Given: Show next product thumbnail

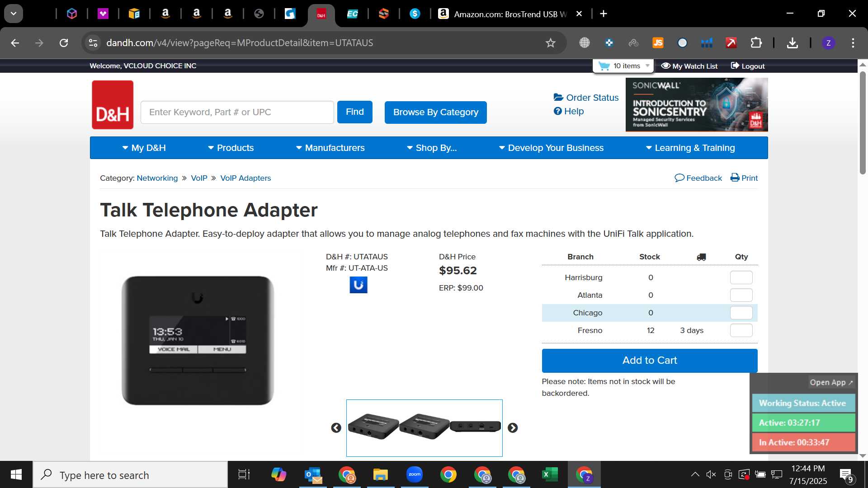Looking at the screenshot, I should click(x=512, y=428).
